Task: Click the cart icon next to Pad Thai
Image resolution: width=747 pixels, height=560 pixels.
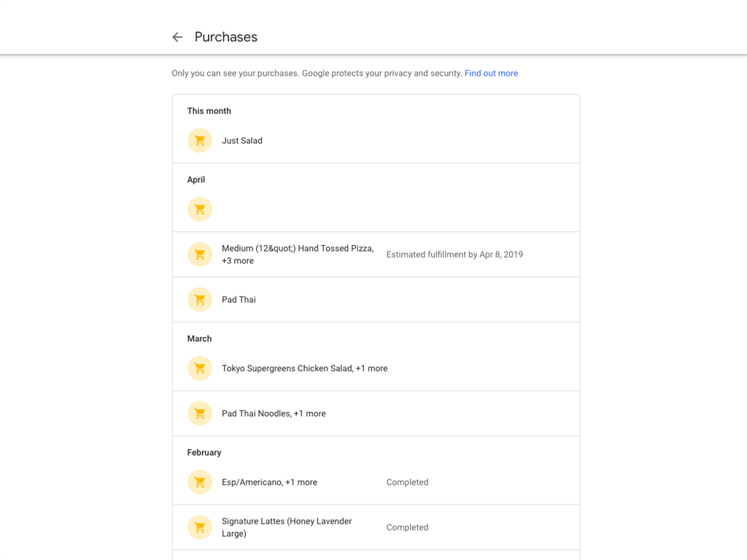Action: 200,300
